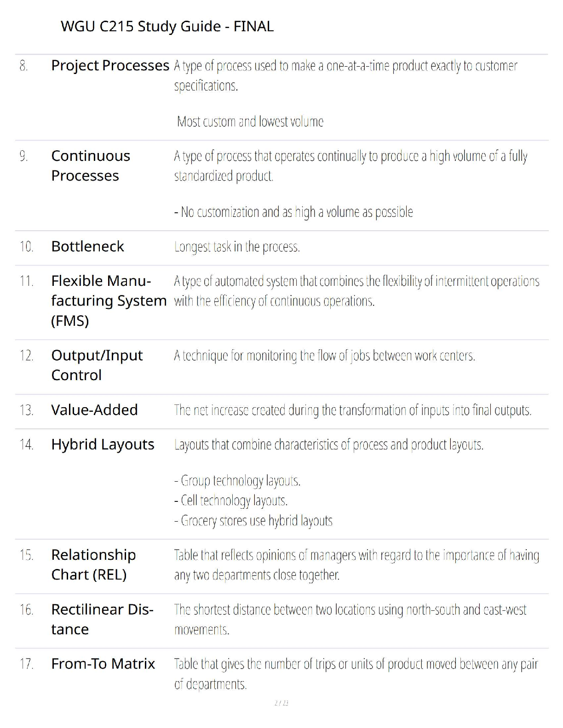Click 'Most custom and lowest volume' note
Image resolution: width=563 pixels, height=728 pixels.
(250, 121)
